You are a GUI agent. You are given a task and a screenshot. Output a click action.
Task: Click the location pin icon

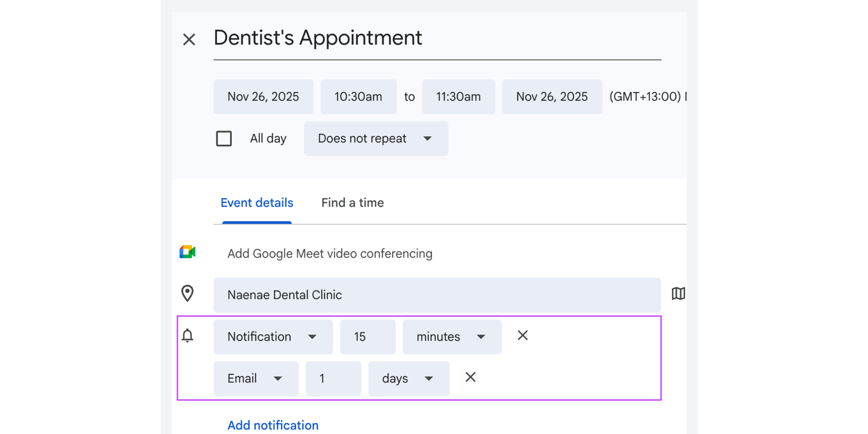click(187, 294)
